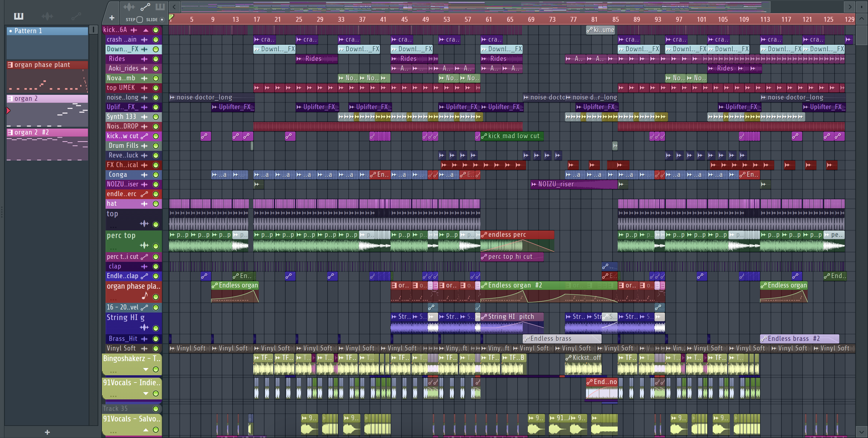Click the waveform icon on the Synth 133 track
868x438 pixels.
pos(144,117)
